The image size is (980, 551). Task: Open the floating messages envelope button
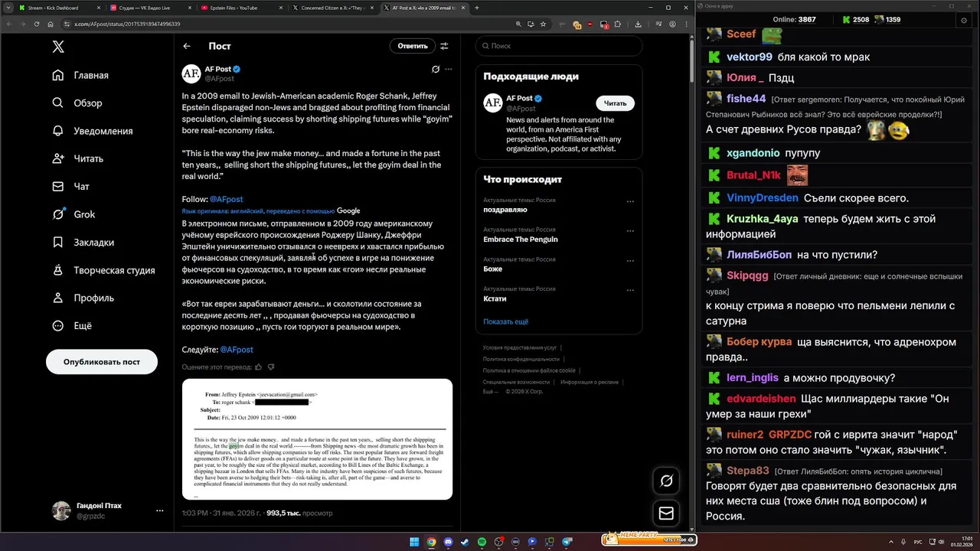click(x=666, y=514)
